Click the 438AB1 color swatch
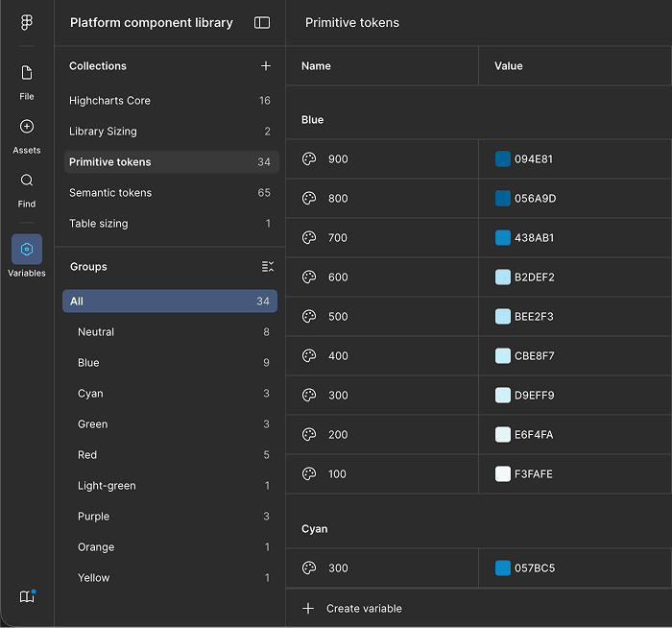The height and width of the screenshot is (628, 672). click(503, 238)
